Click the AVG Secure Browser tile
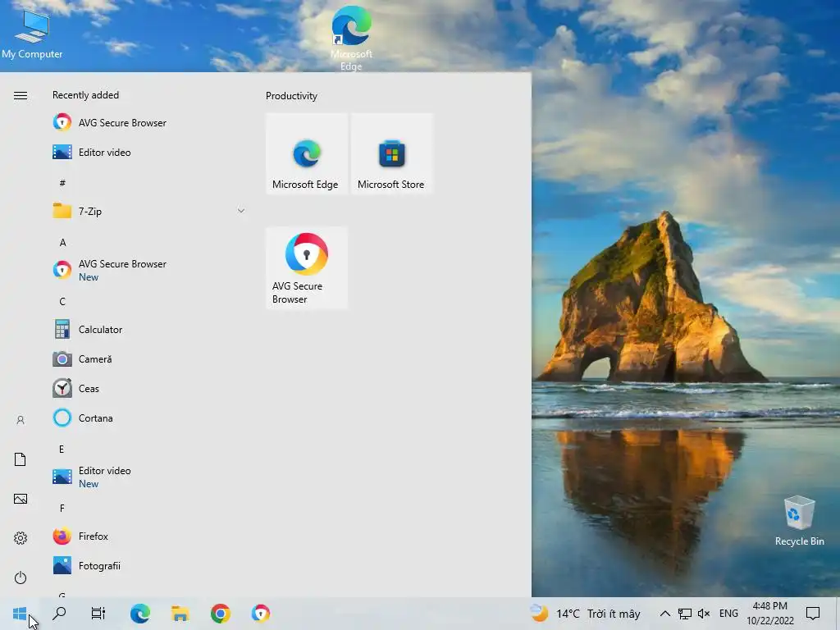Image resolution: width=840 pixels, height=630 pixels. click(307, 268)
